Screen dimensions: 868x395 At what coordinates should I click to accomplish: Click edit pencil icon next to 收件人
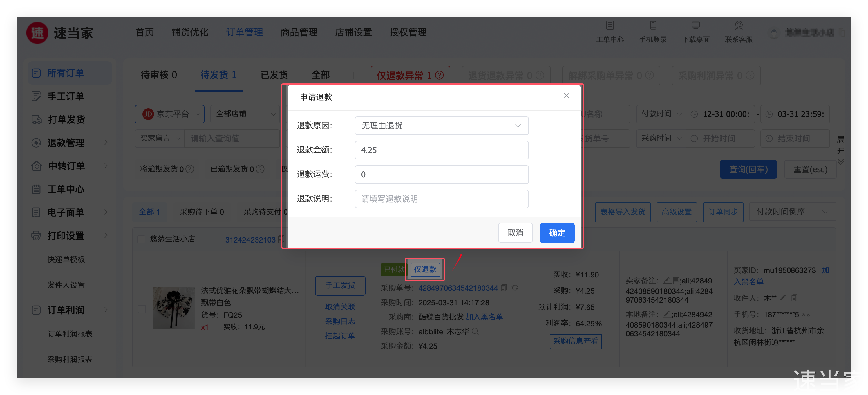tap(783, 298)
